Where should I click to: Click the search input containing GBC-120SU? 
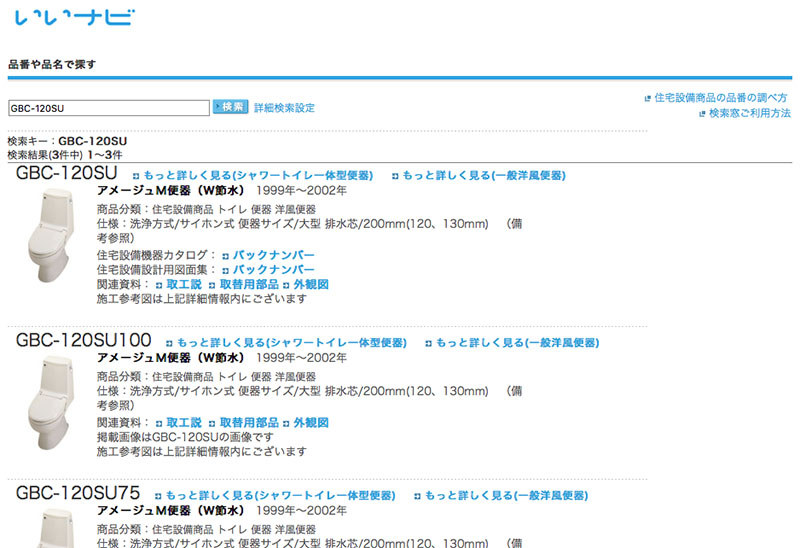pos(109,108)
